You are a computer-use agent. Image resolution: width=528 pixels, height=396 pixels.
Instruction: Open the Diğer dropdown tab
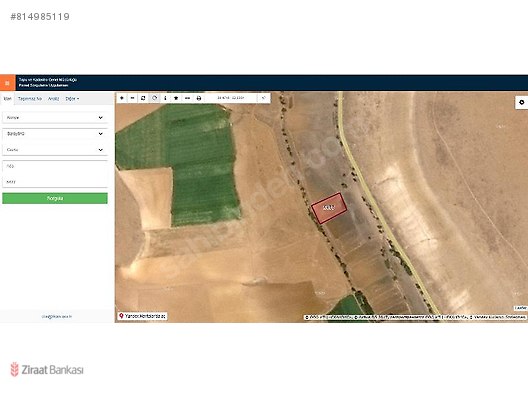tap(72, 99)
